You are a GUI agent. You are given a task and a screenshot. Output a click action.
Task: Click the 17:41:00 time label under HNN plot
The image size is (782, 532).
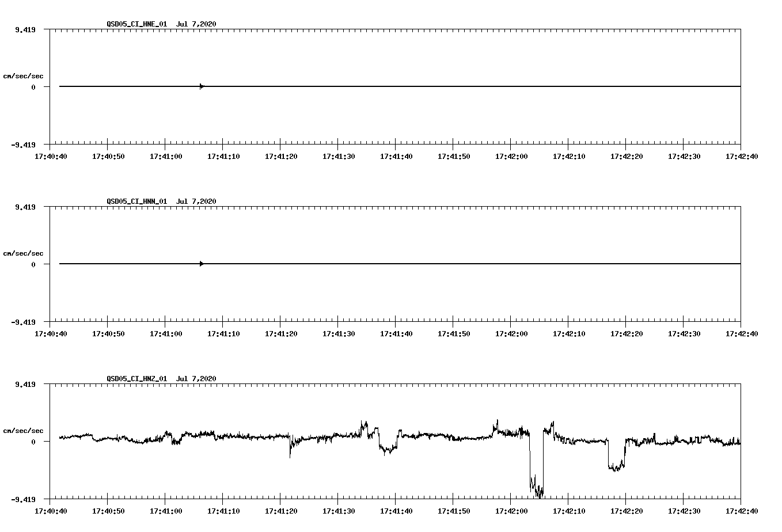point(166,333)
